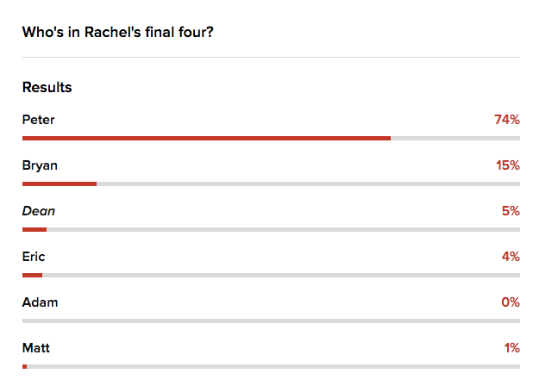Click Bryan's 15% vote percentage
The width and height of the screenshot is (552, 392).
[x=507, y=165]
